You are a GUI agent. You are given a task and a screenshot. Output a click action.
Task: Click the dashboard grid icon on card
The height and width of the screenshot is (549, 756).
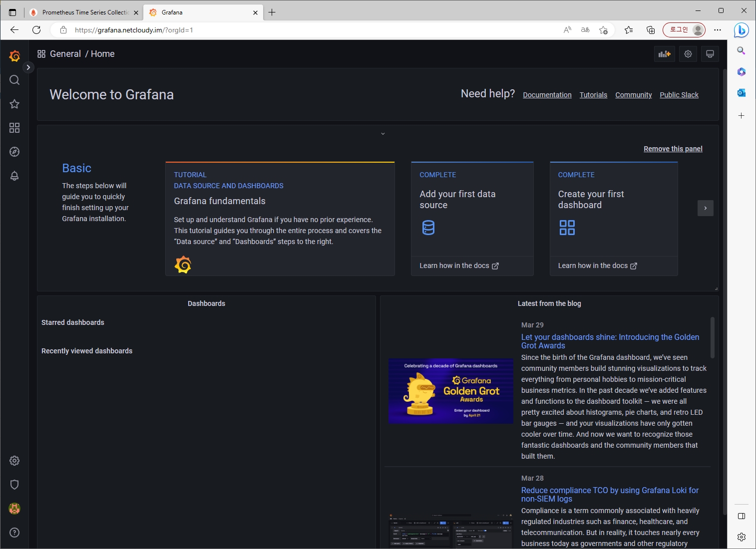[567, 228]
